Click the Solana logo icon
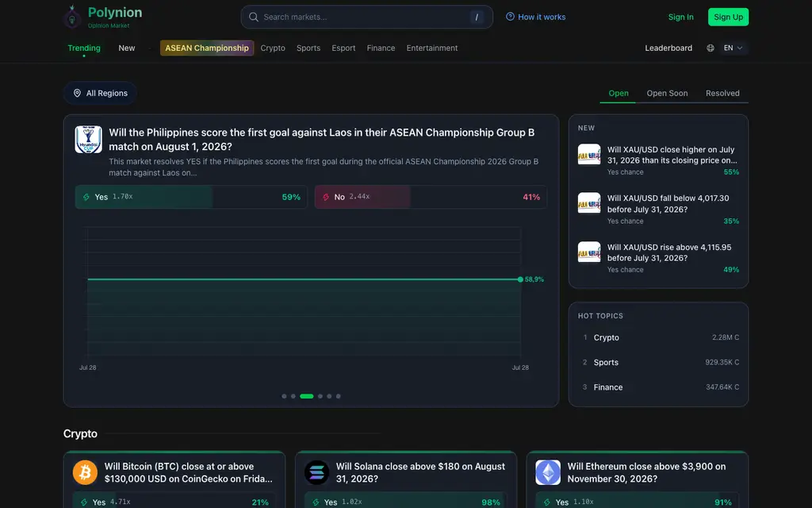 (316, 472)
